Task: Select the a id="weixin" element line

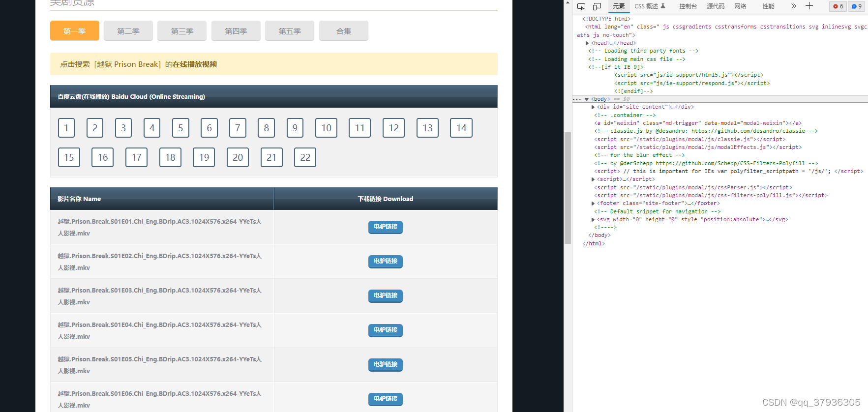Action: tap(698, 123)
